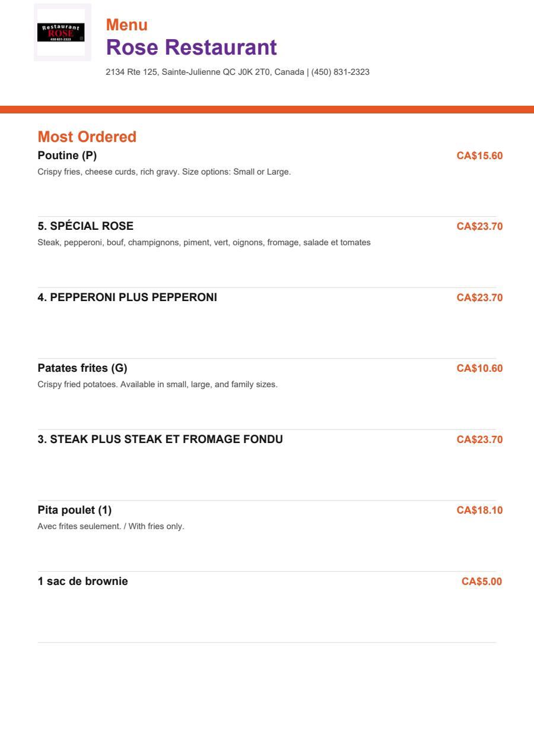Click the Rose Restaurant logo image
534x756 pixels.
point(62,32)
